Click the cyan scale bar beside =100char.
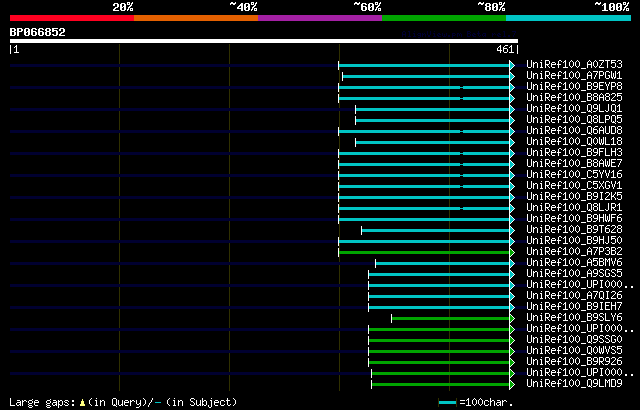Image resolution: width=640 pixels, height=410 pixels. click(x=448, y=403)
